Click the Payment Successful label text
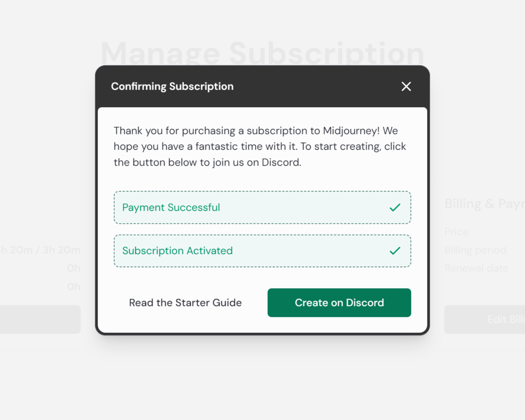 click(171, 207)
